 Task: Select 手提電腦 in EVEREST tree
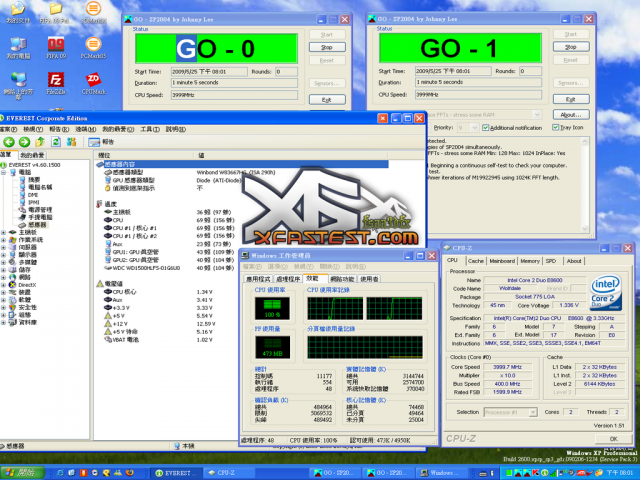[x=40, y=217]
